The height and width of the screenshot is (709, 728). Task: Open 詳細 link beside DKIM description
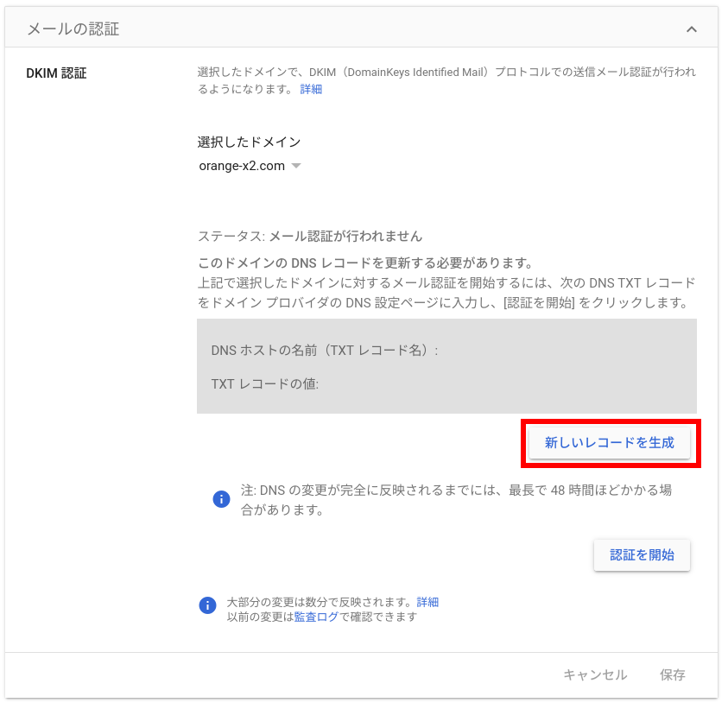click(x=311, y=89)
